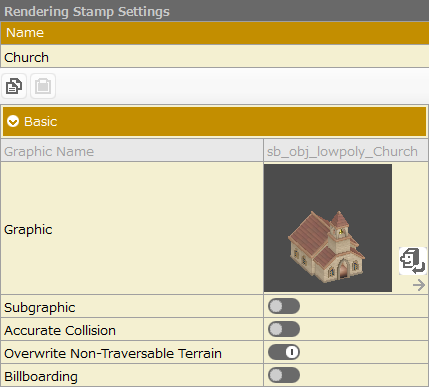This screenshot has height=387, width=429.
Task: Click the Graphic Name label cell
Action: click(x=132, y=151)
